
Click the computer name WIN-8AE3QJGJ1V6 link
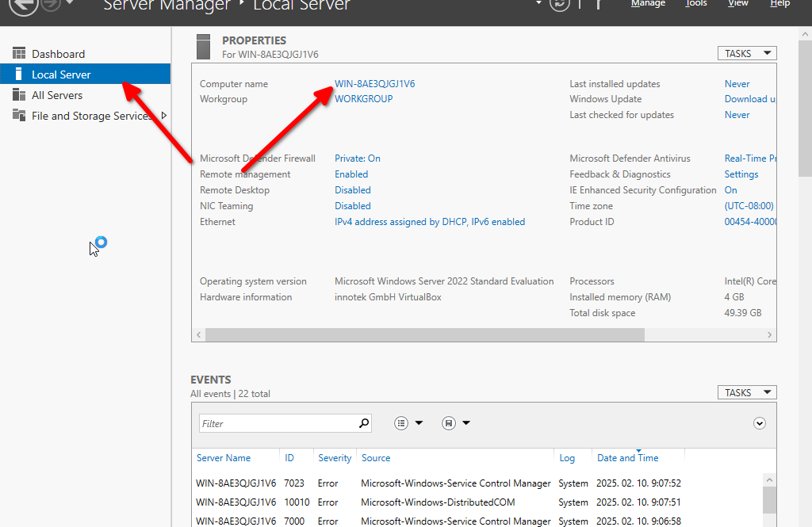click(x=374, y=84)
